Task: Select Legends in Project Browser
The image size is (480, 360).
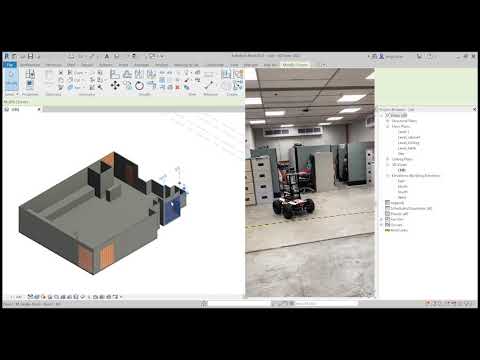Action: click(397, 203)
